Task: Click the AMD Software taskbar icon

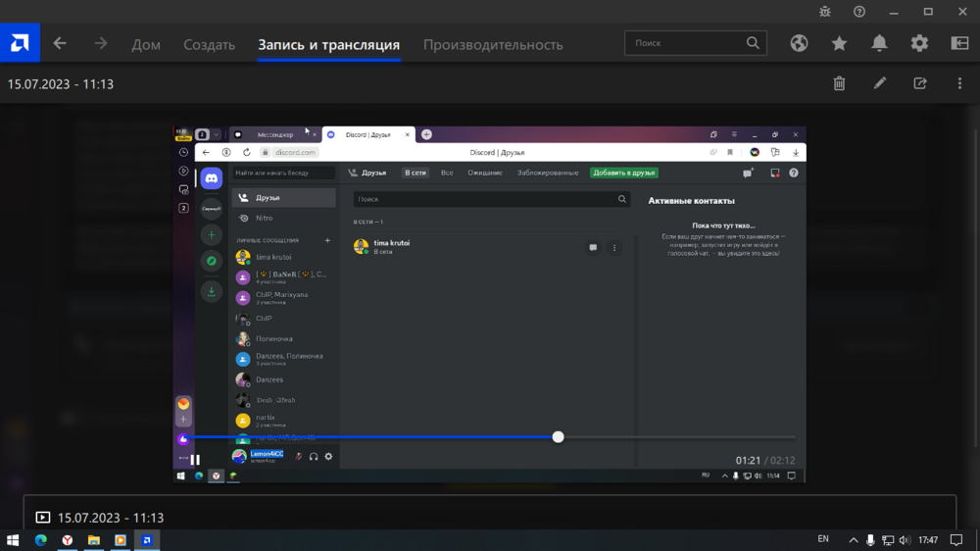Action: tap(147, 540)
